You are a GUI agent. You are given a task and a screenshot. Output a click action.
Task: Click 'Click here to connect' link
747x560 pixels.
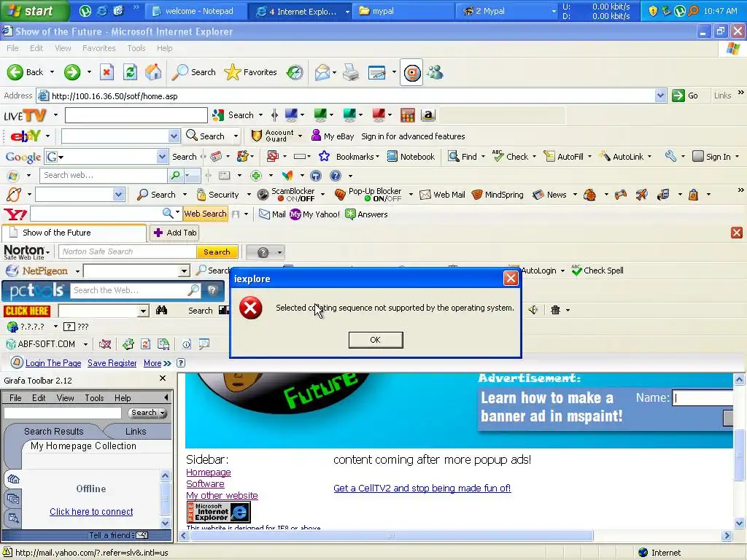pyautogui.click(x=91, y=511)
